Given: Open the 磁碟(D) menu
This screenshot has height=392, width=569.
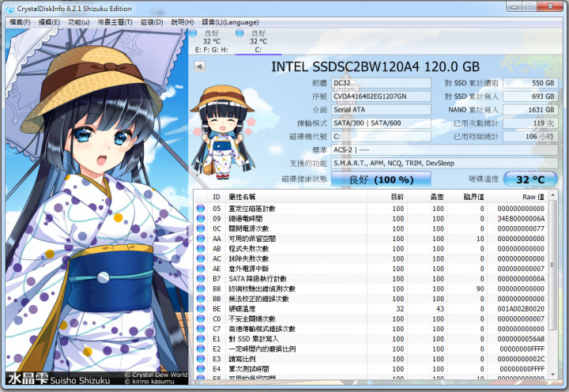Looking at the screenshot, I should tap(152, 22).
